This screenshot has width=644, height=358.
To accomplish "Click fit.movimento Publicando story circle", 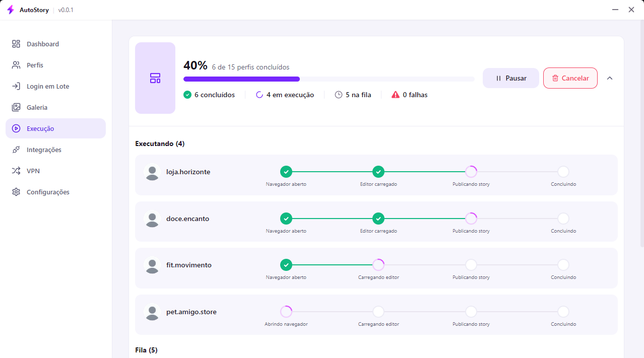I will (471, 265).
